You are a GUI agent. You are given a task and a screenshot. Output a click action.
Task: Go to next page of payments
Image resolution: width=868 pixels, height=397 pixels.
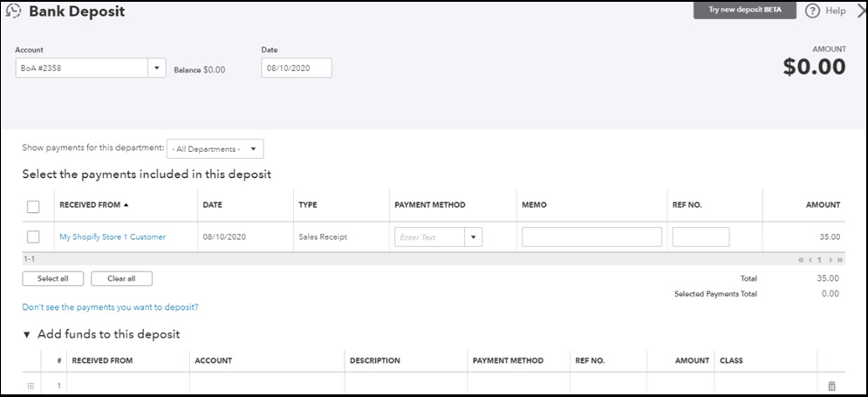[830, 260]
